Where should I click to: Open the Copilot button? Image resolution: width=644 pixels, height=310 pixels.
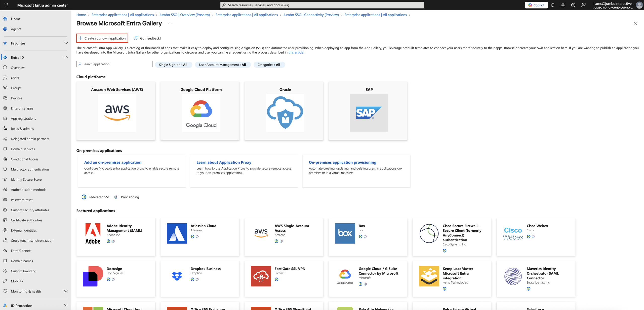(x=536, y=5)
